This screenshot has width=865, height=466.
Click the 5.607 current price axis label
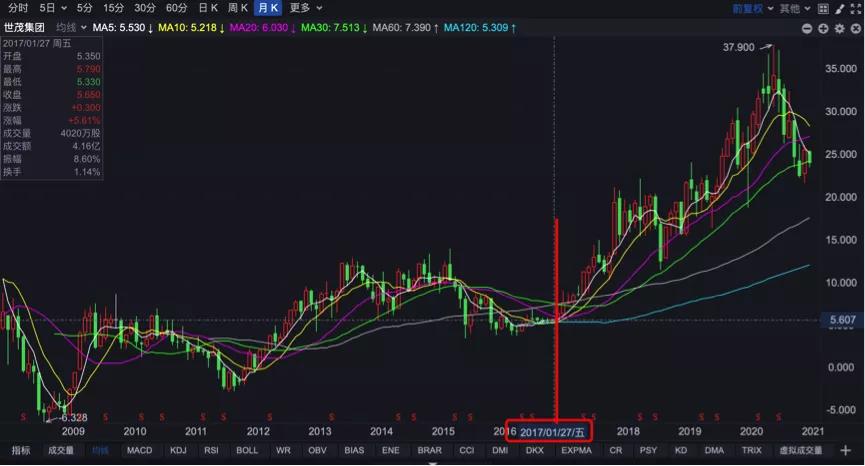tap(842, 320)
